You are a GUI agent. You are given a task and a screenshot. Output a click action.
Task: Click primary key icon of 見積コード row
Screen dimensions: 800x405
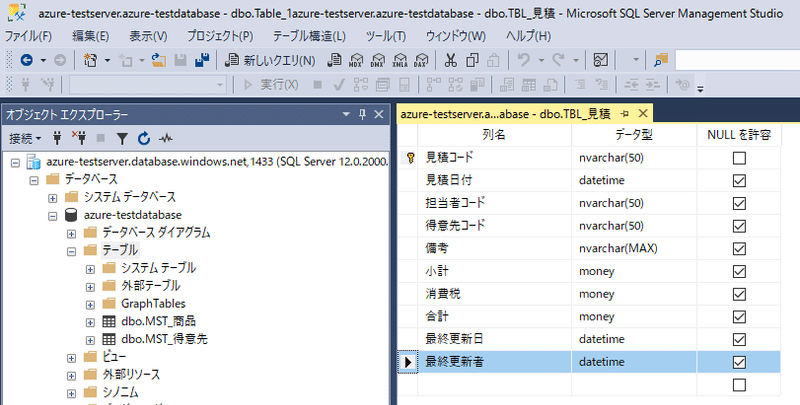tap(410, 158)
